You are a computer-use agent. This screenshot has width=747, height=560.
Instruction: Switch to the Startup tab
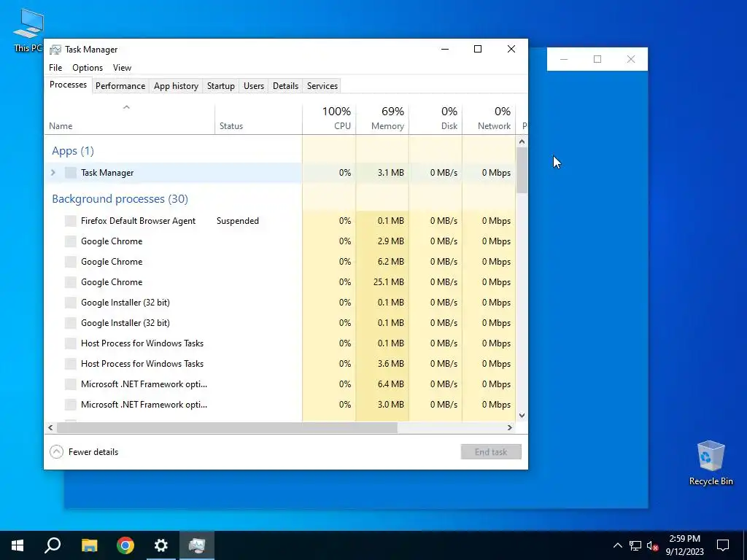click(x=220, y=86)
